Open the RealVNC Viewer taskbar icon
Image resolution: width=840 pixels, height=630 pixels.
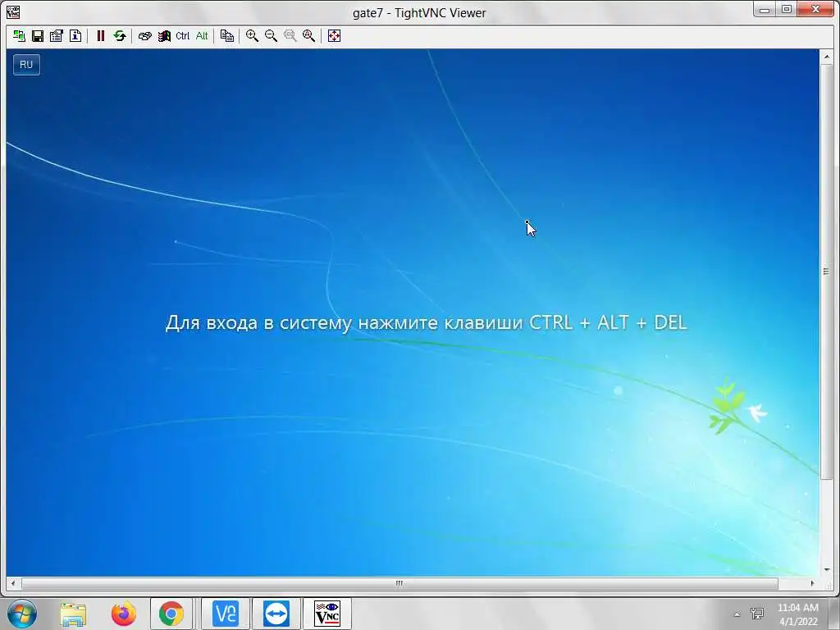click(x=226, y=614)
